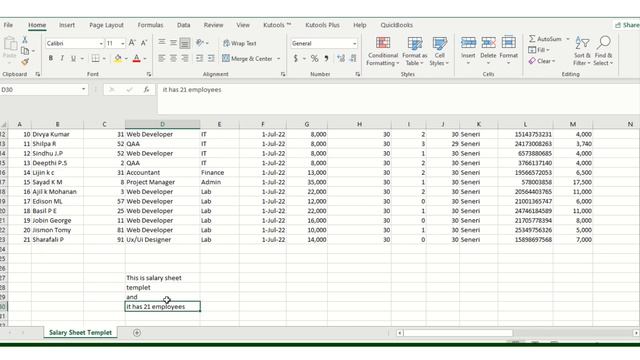Click the Delete cells button

tap(488, 51)
